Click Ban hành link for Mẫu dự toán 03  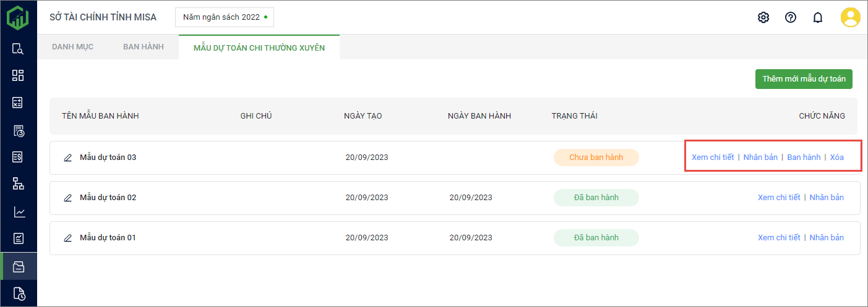804,158
